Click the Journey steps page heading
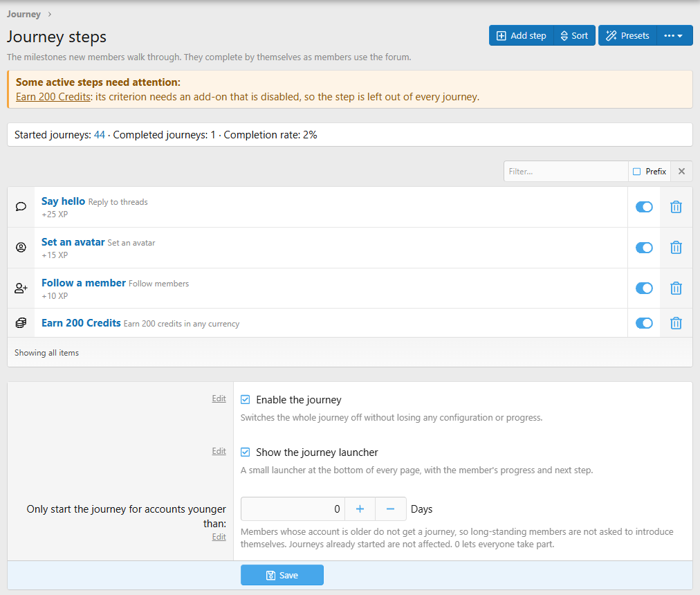700x595 pixels. 57,37
